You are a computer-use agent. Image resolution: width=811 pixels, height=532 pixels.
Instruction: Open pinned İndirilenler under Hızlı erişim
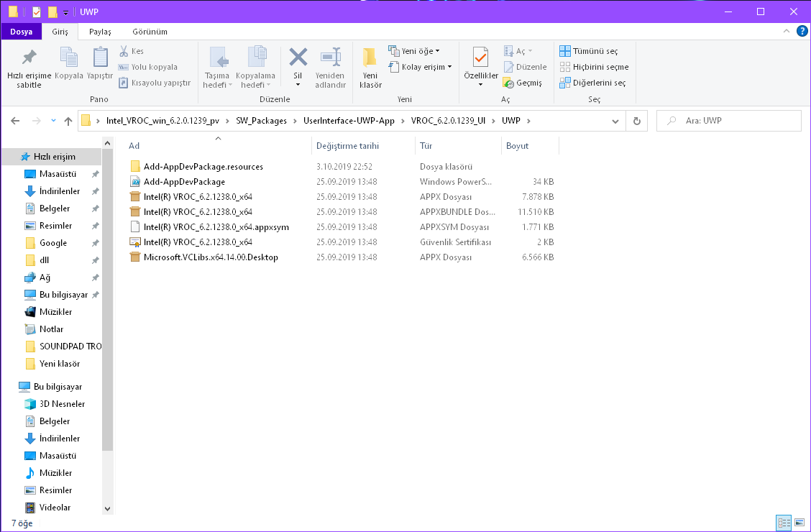60,191
